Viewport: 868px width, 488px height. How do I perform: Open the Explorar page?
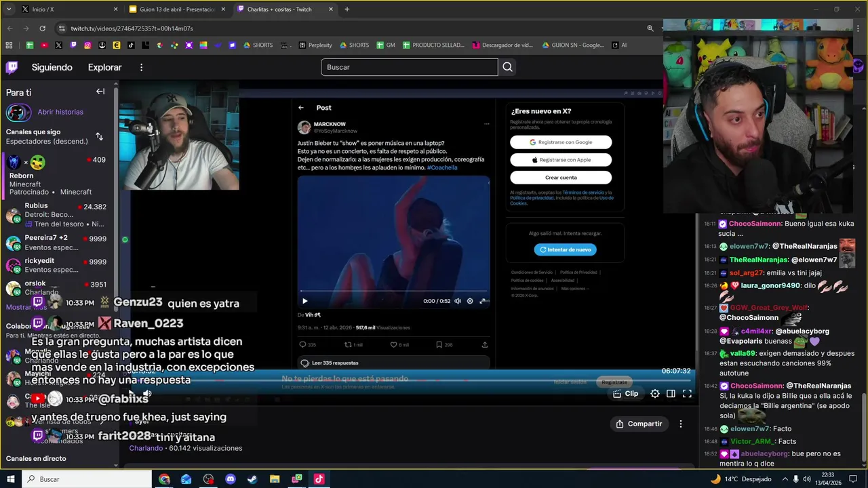click(x=104, y=67)
